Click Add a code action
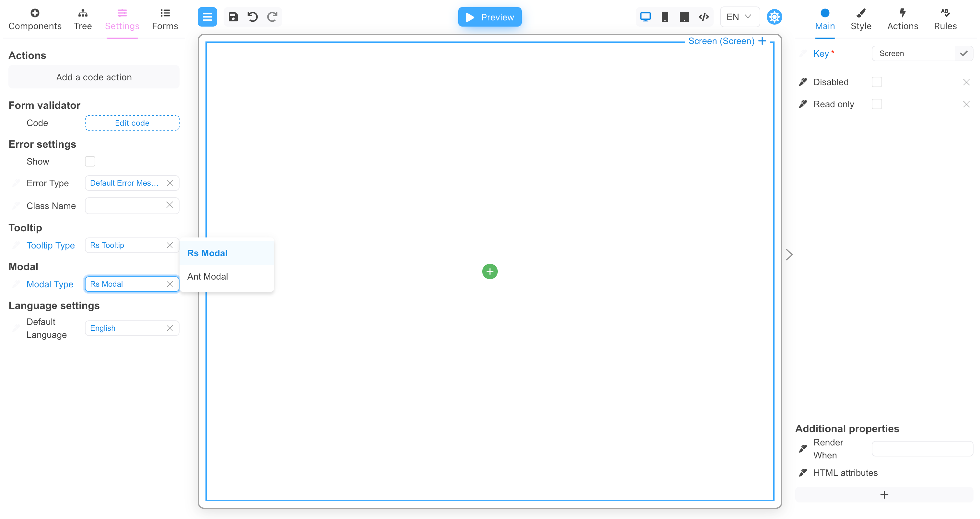The height and width of the screenshot is (519, 980). (x=94, y=77)
